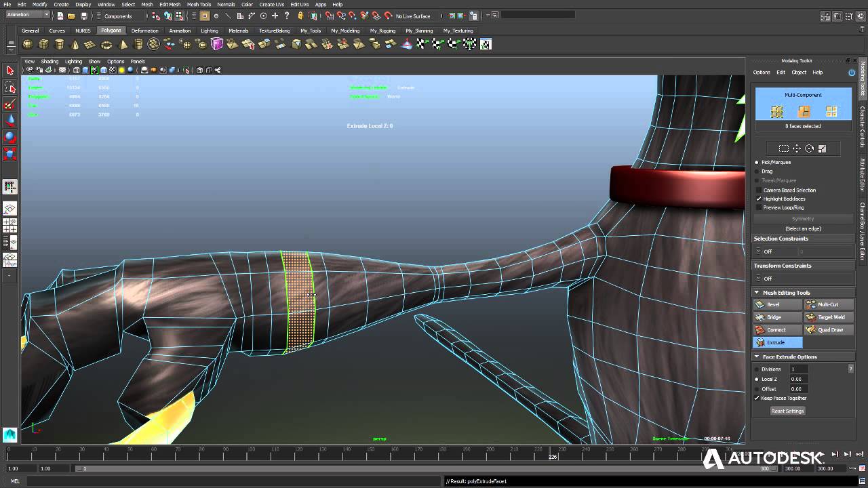Click the Symmetry button
868x488 pixels.
coord(803,219)
